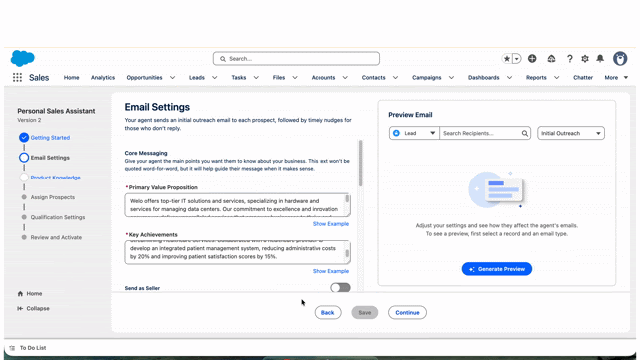Expand the Opportunities tab chevron

point(172,78)
